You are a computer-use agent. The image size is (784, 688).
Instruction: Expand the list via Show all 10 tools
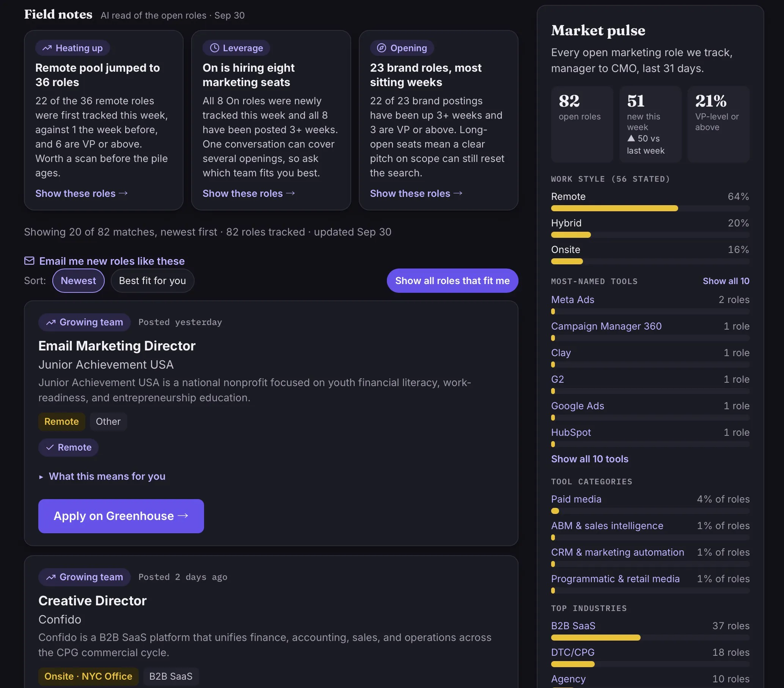click(x=589, y=459)
